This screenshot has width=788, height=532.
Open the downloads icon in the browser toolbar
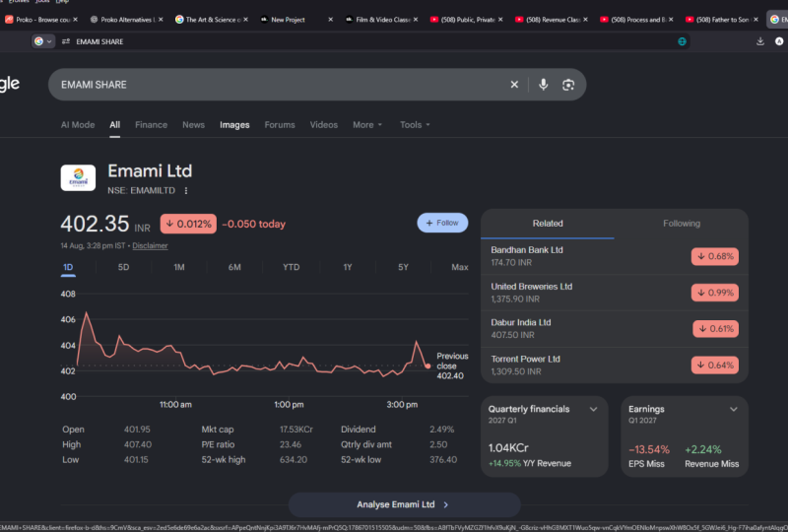click(760, 41)
